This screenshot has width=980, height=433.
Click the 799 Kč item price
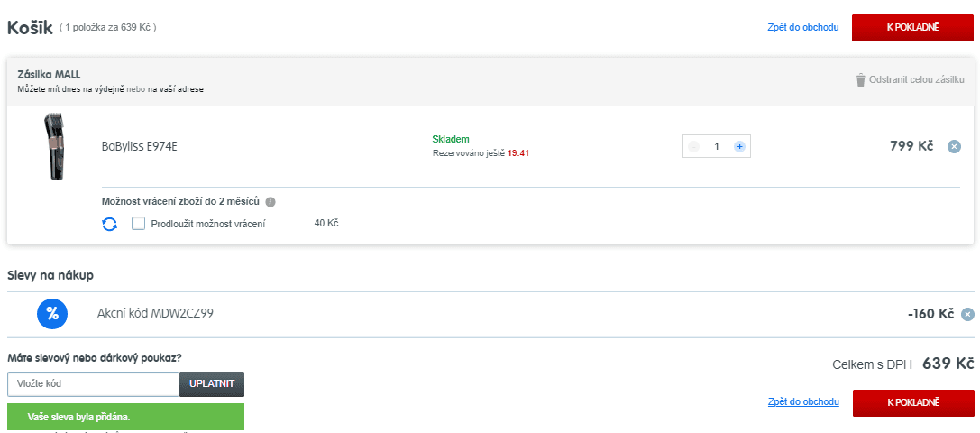[x=911, y=146]
